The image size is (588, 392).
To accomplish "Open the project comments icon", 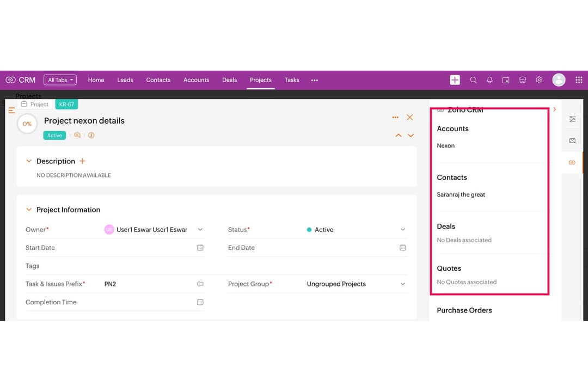I will tap(77, 136).
